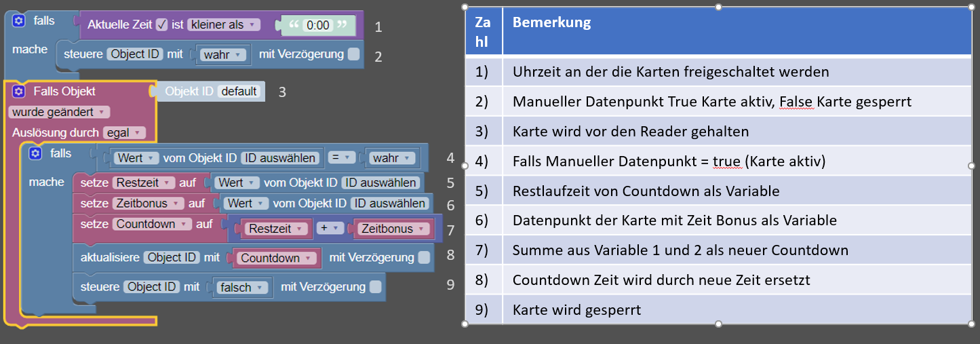
Task: Open the Auslösung durch egal dropdown
Action: [x=124, y=133]
